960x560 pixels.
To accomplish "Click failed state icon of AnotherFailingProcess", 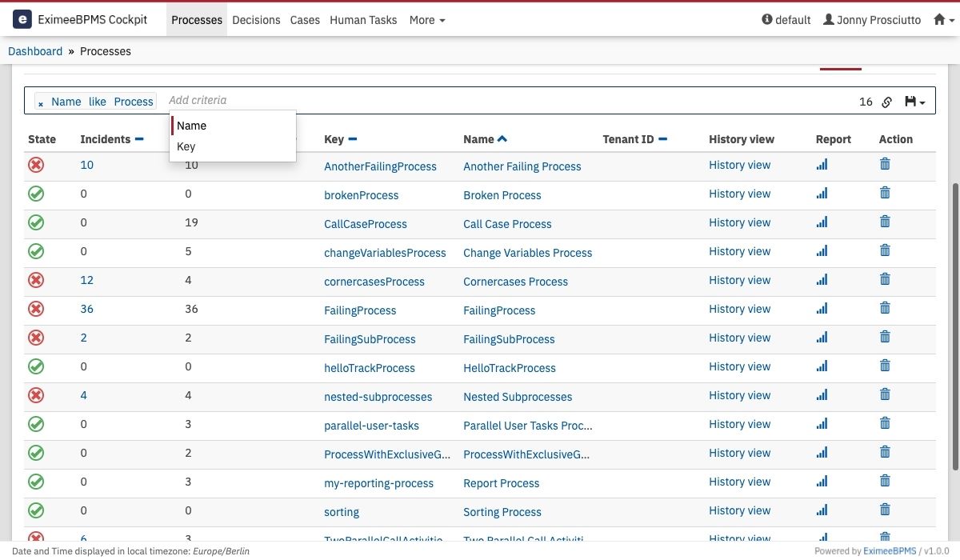I will pyautogui.click(x=36, y=165).
